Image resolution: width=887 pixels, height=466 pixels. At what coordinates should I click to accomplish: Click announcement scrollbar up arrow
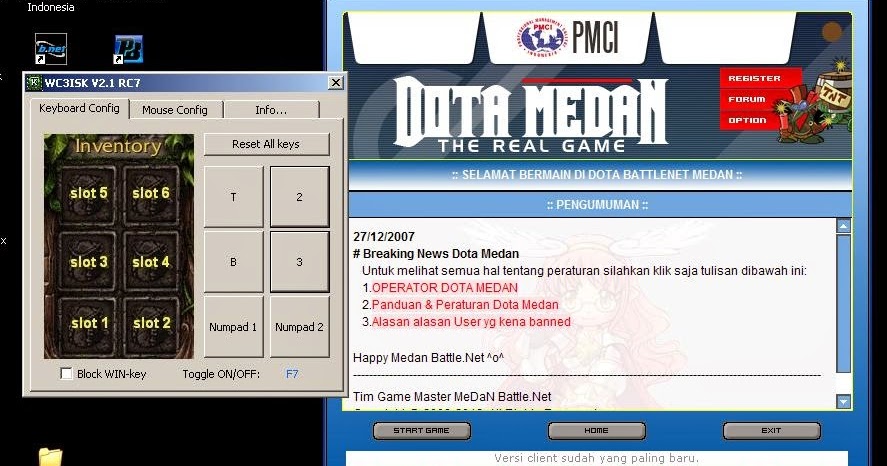pyautogui.click(x=843, y=226)
